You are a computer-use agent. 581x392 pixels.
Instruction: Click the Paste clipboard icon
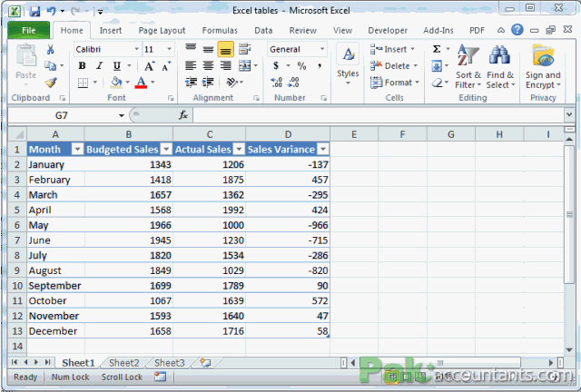(x=26, y=55)
